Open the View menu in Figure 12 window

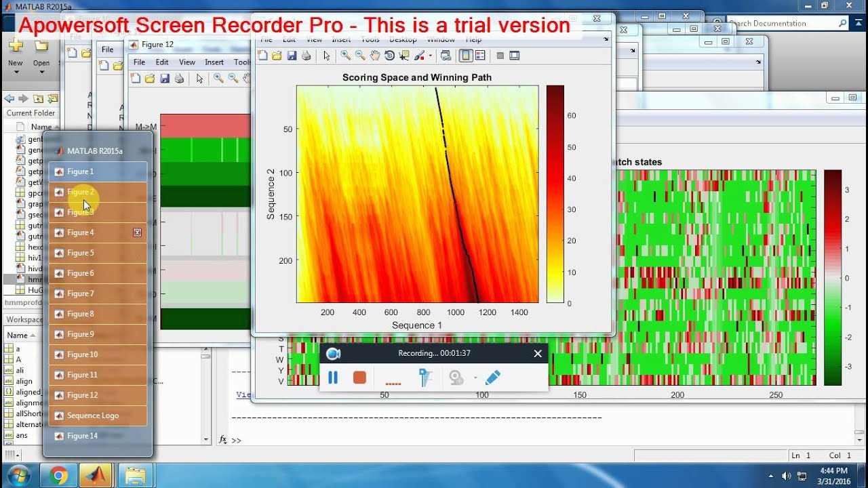tap(187, 62)
